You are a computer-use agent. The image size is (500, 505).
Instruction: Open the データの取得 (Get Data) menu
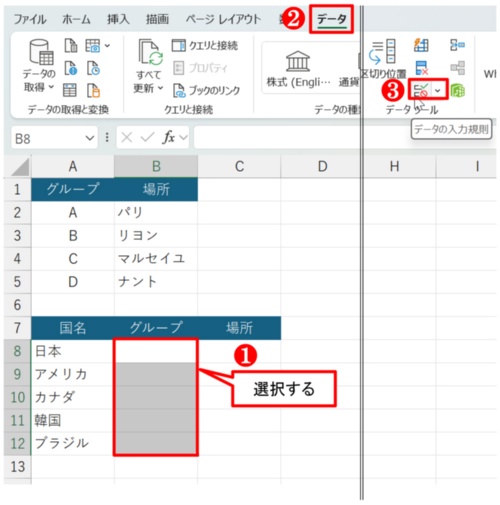(x=39, y=65)
